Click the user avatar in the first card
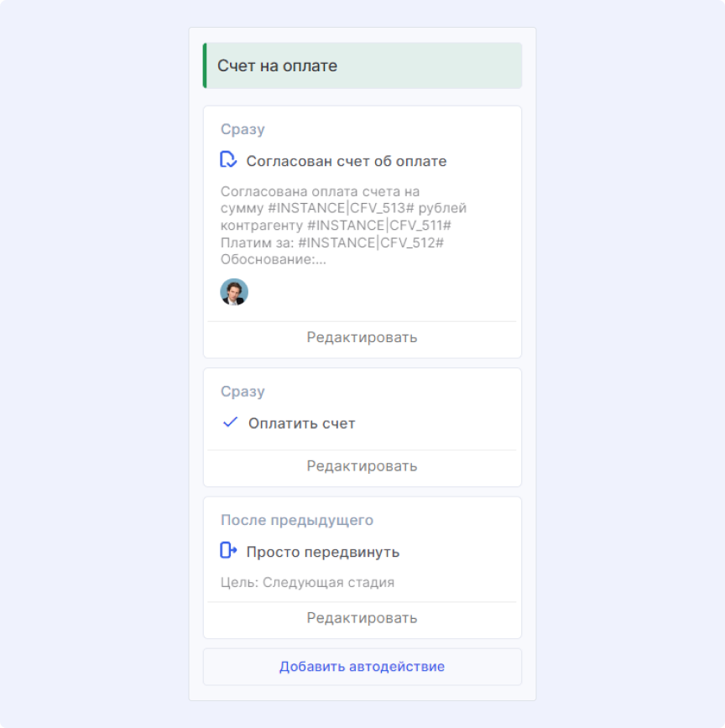Viewport: 725px width, 728px height. pos(234,292)
